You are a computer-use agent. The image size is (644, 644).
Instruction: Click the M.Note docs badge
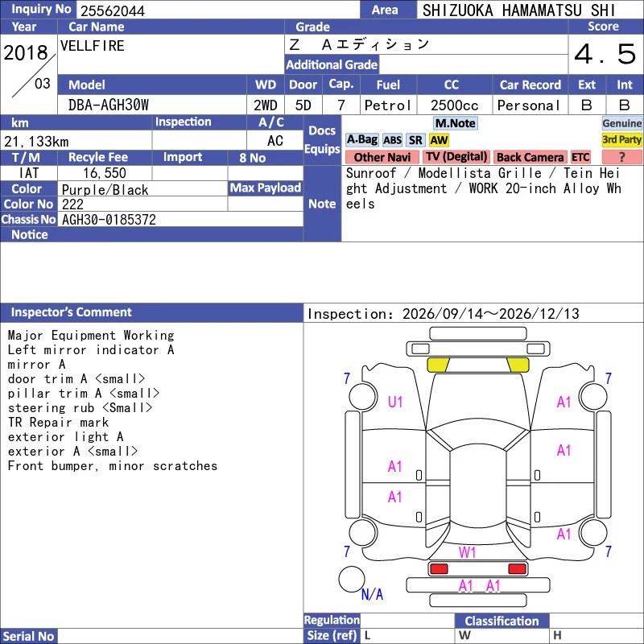coord(456,123)
